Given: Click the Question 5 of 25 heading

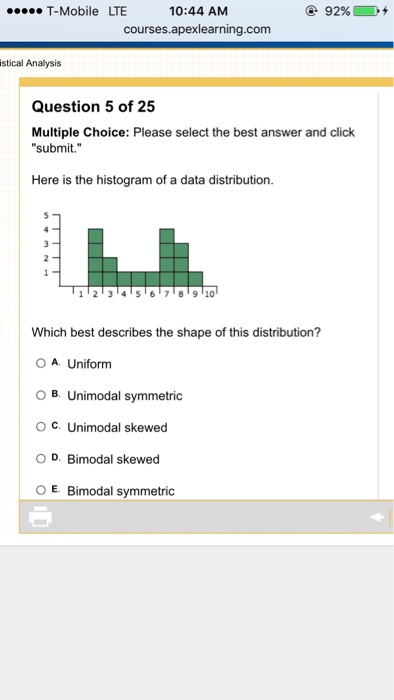Looking at the screenshot, I should 93,107.
